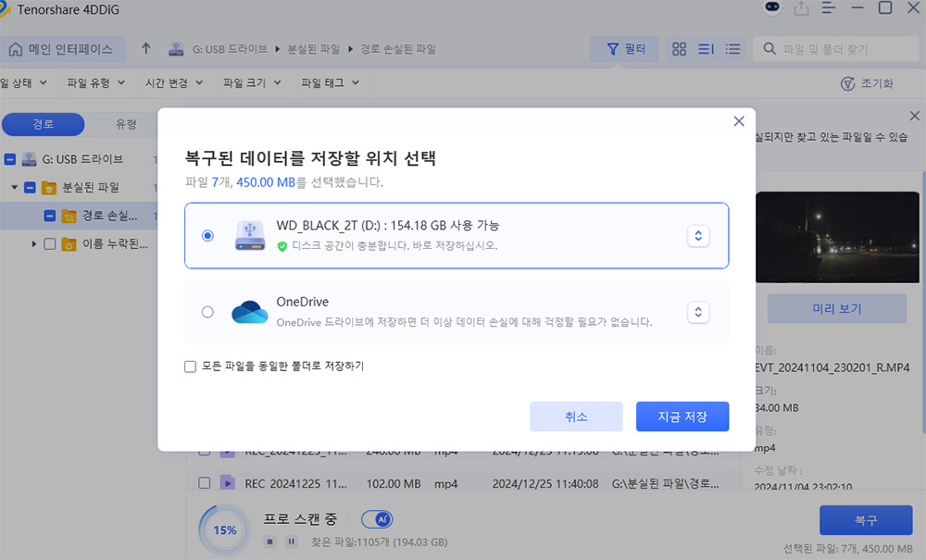Image resolution: width=926 pixels, height=560 pixels.
Task: Open the 파일 상태 dropdown
Action: click(24, 82)
